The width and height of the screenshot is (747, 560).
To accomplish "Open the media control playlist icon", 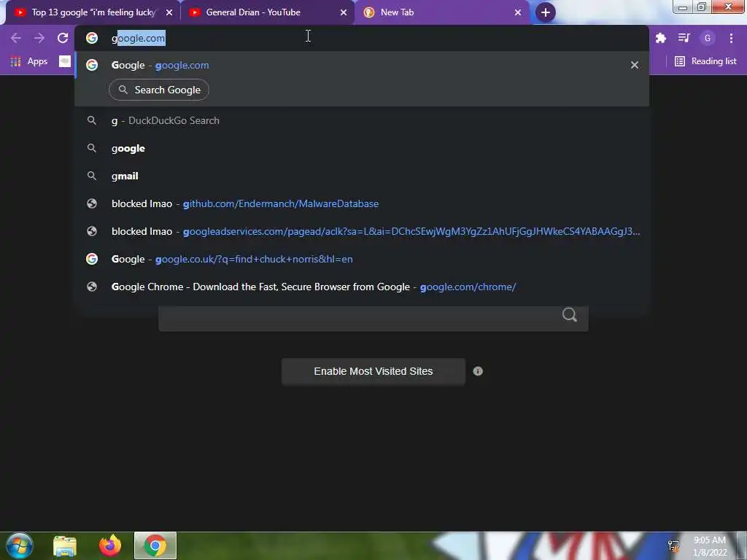I will tap(684, 38).
